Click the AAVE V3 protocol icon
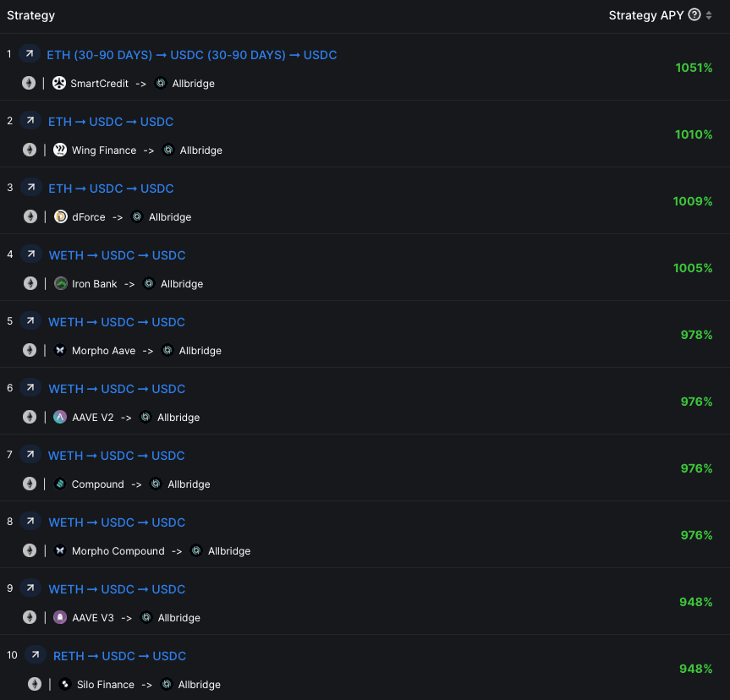730x700 pixels. click(x=60, y=618)
